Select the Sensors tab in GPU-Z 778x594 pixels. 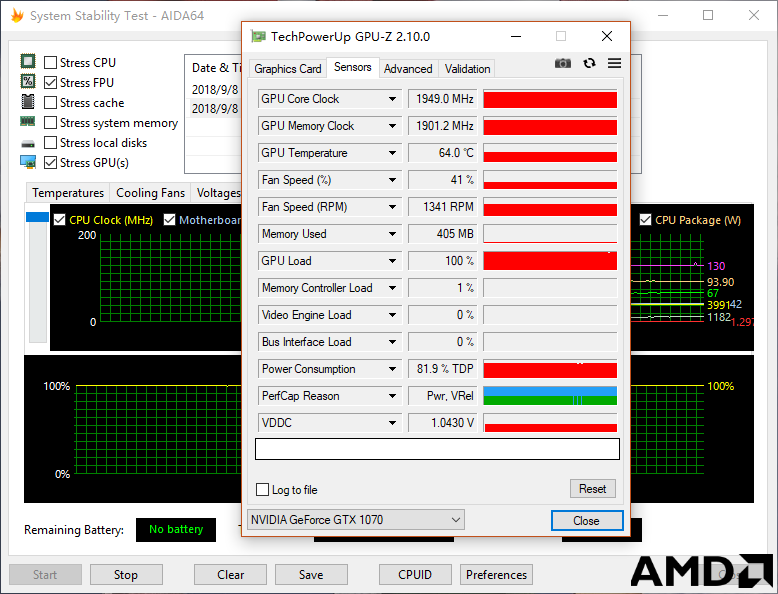(353, 67)
